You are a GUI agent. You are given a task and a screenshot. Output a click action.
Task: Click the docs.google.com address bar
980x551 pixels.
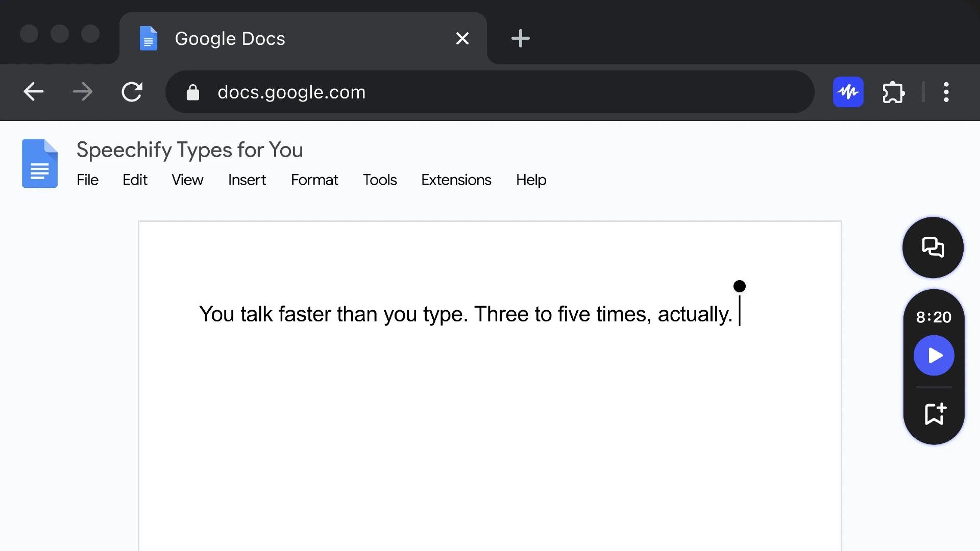(489, 92)
